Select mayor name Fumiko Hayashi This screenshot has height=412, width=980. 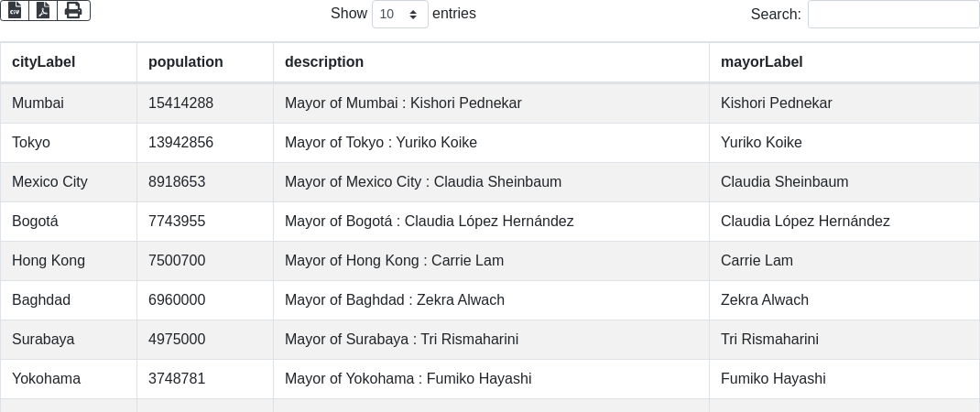tap(773, 379)
